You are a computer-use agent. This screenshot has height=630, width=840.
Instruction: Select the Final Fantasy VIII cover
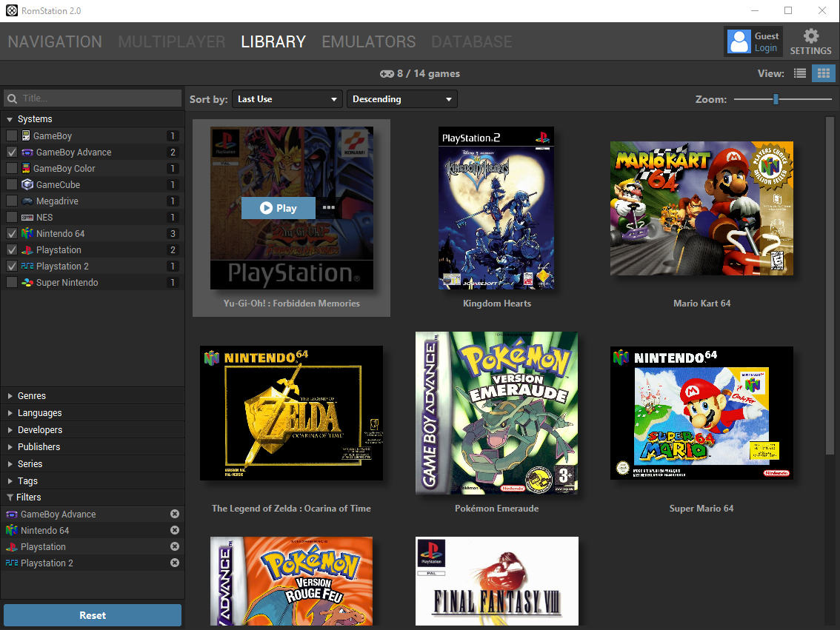click(x=496, y=580)
